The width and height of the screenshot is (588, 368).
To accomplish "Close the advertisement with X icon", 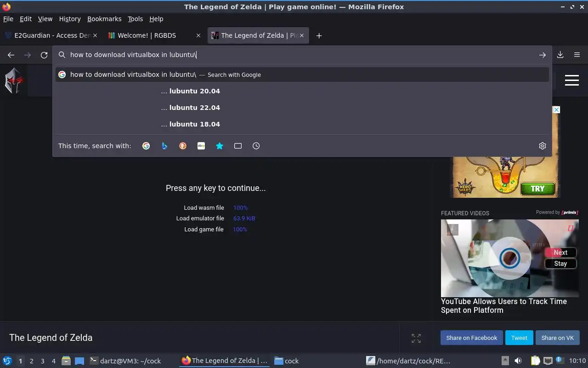I will (x=556, y=109).
